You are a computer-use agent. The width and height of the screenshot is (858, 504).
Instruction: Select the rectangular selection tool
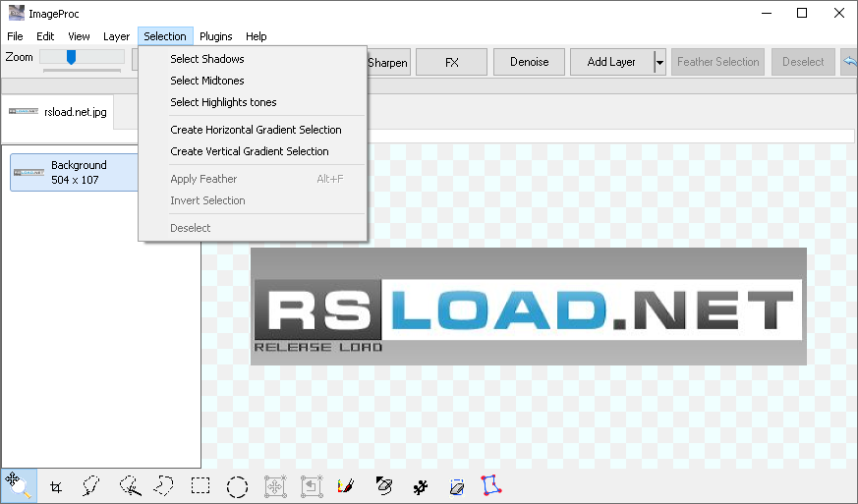click(x=200, y=485)
